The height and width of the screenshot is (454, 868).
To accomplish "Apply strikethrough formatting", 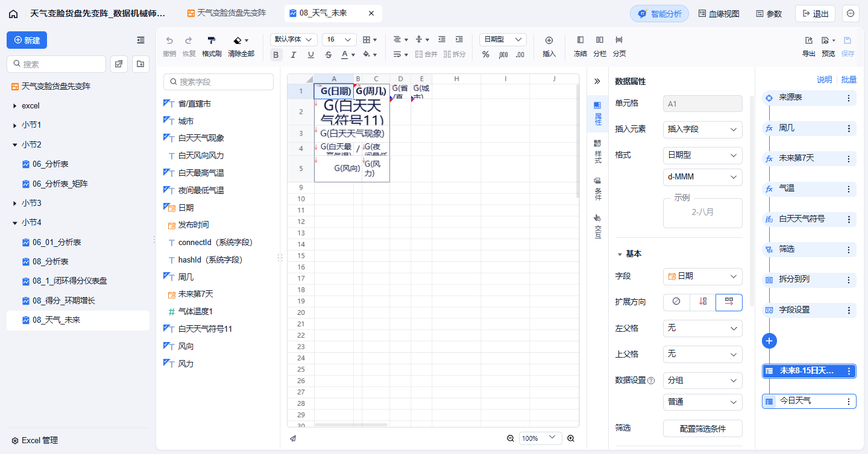I will click(329, 55).
